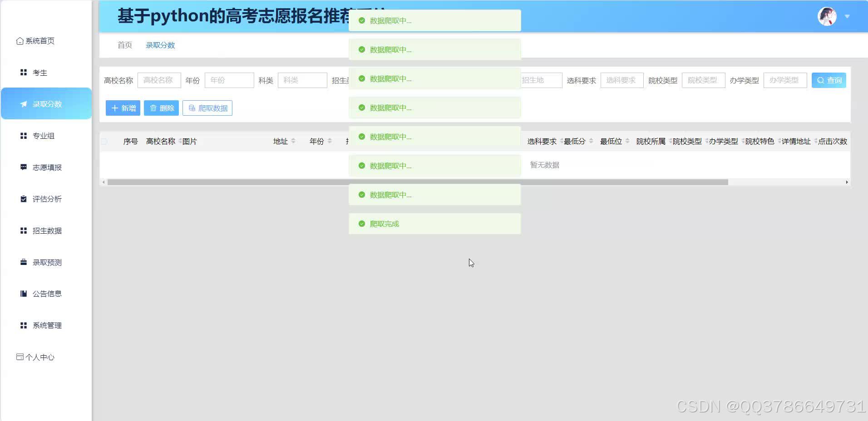Click the scrollbar right arrow

(847, 182)
